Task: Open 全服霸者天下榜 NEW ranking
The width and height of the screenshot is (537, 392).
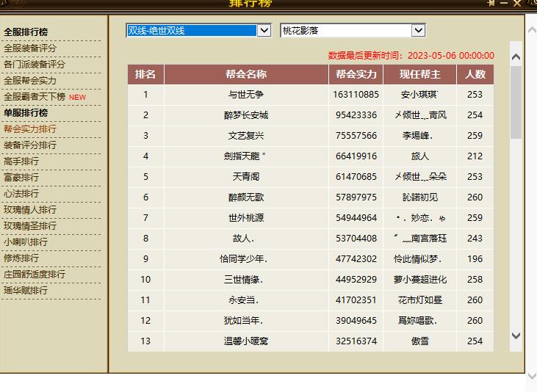Action: (x=45, y=97)
